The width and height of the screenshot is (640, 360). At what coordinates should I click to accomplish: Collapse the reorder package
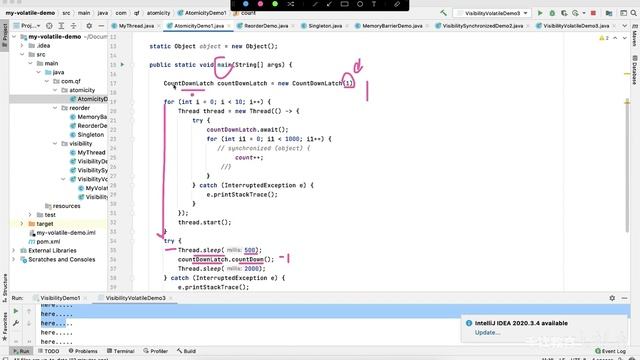tap(55, 108)
